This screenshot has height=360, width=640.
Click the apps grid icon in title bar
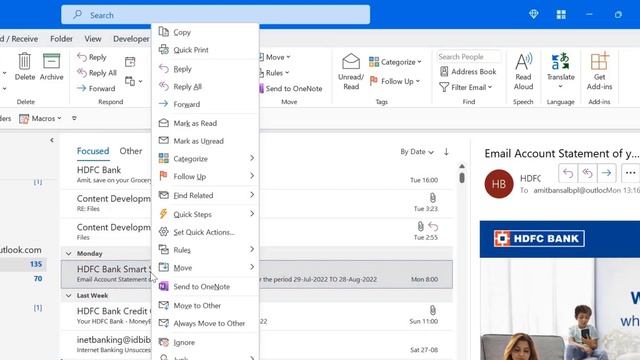tap(561, 15)
